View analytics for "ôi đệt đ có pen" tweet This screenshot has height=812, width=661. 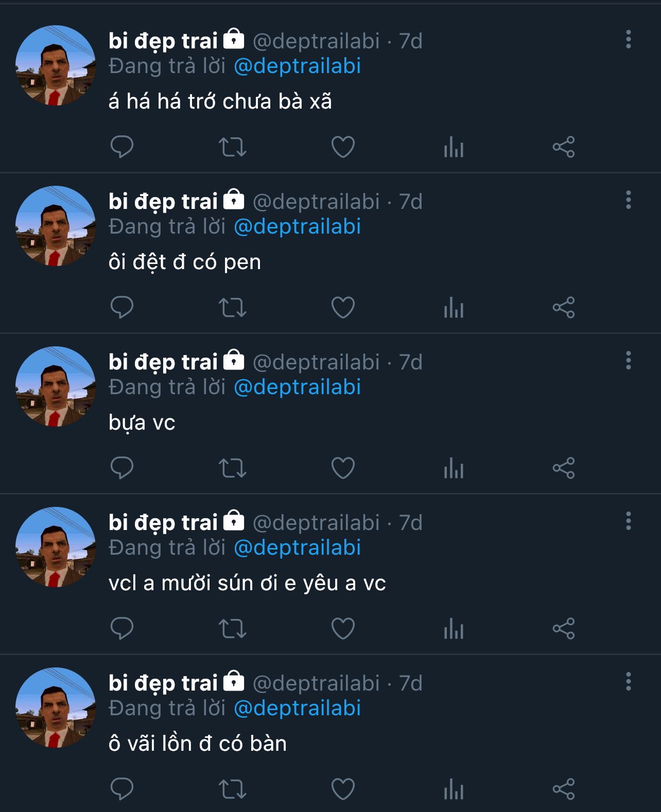[454, 308]
